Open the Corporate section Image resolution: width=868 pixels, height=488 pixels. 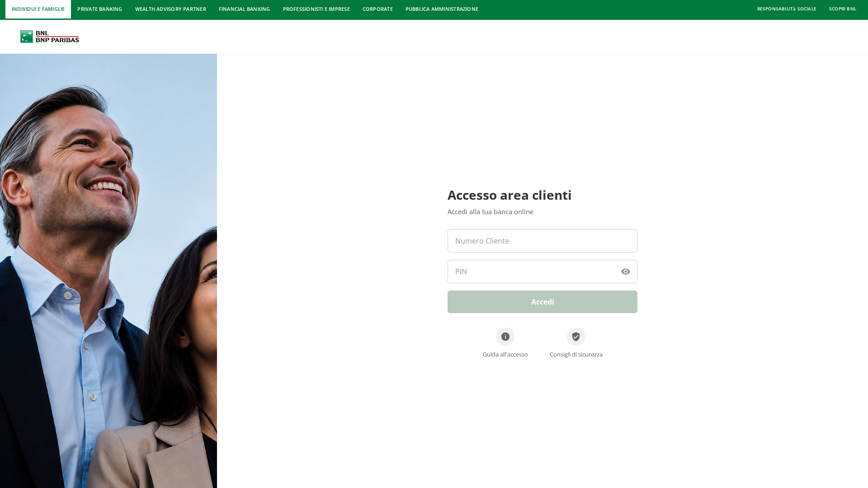[x=377, y=9]
